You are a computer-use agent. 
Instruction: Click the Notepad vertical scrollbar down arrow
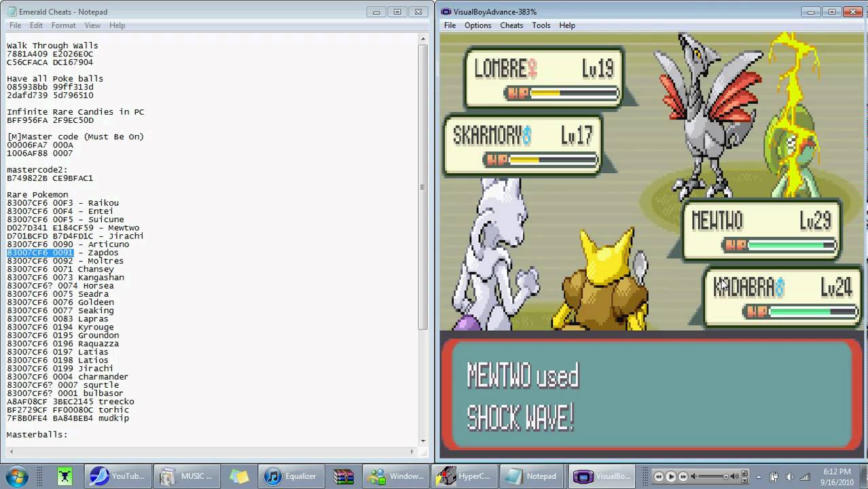click(423, 441)
